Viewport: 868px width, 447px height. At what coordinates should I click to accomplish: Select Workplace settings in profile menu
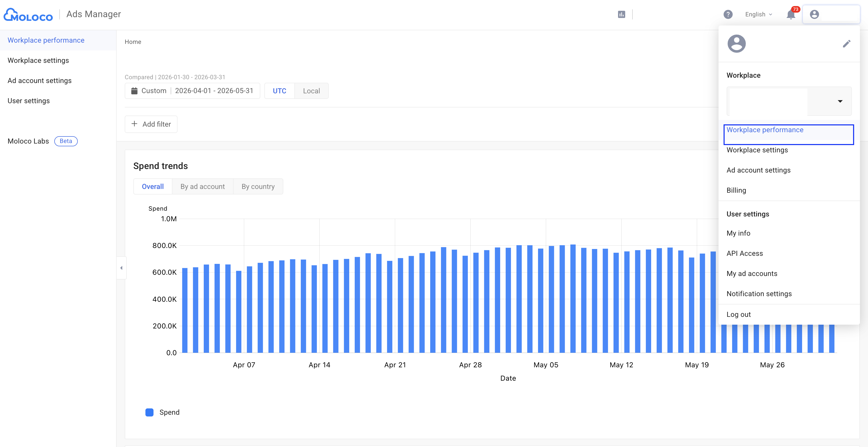pyautogui.click(x=789, y=150)
